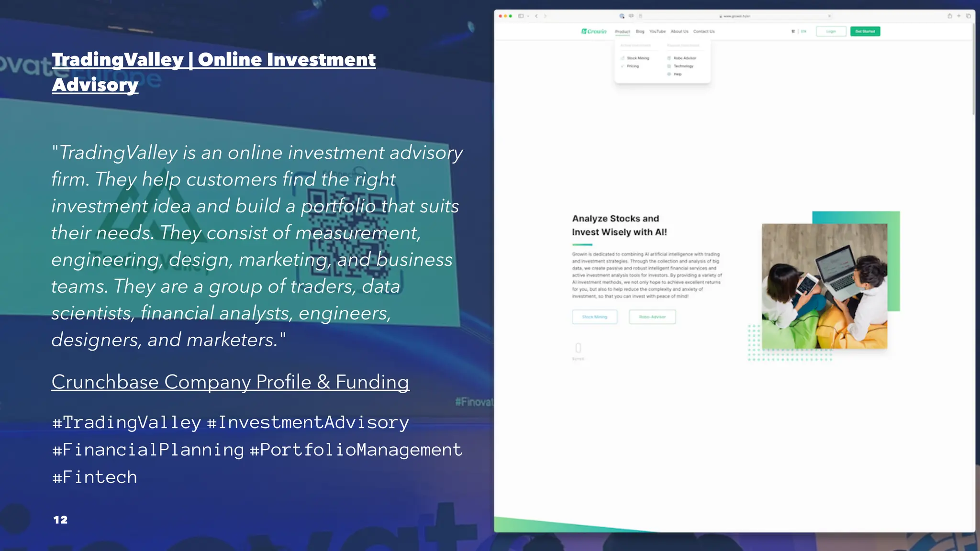Screen dimensions: 980x551
Task: Click the x button in the address bar
Action: [x=830, y=16]
